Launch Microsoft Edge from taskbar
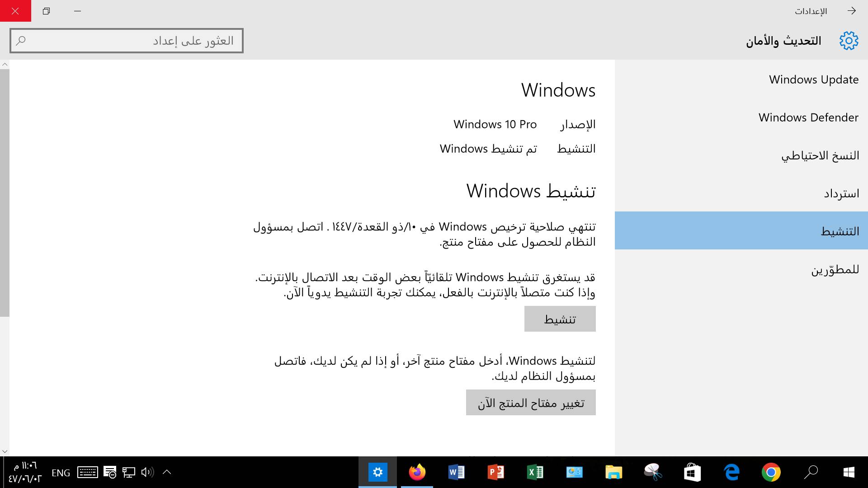 (731, 472)
